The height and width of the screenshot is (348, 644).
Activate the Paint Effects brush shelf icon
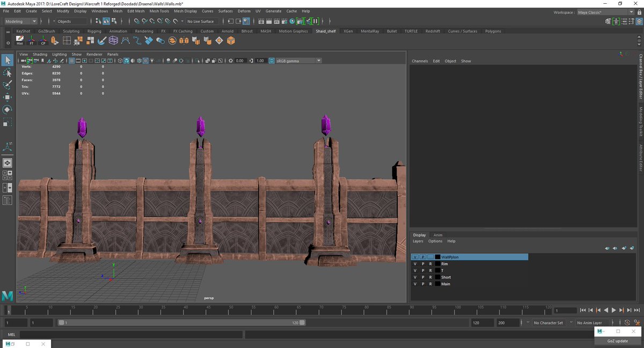pyautogui.click(x=101, y=39)
